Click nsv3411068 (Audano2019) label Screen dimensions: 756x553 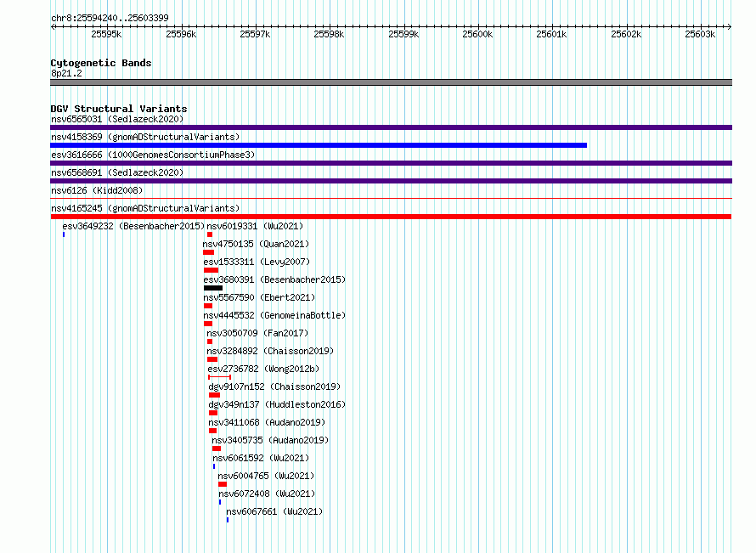tap(267, 422)
